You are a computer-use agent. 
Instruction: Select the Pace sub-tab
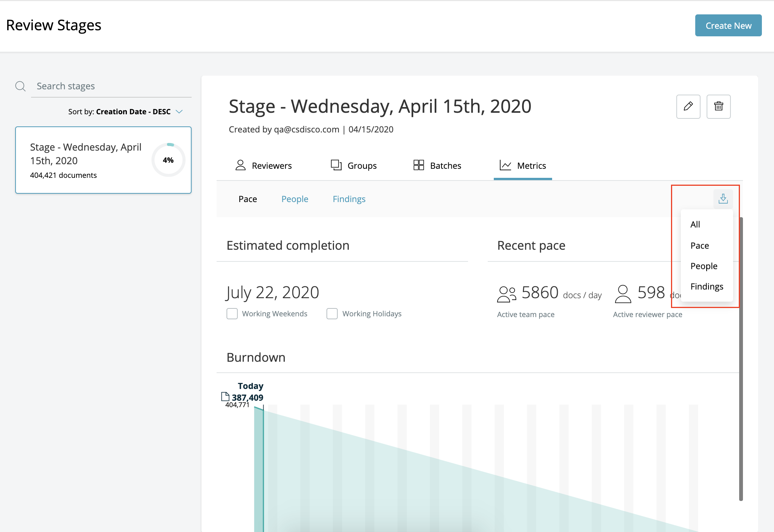[248, 199]
